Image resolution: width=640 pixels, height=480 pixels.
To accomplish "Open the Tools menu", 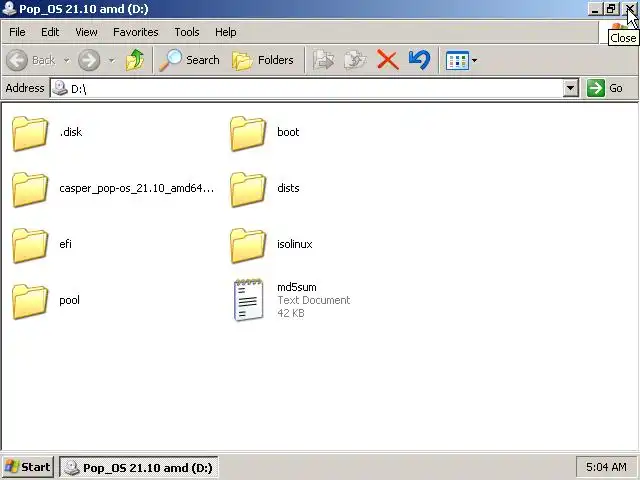I will (x=187, y=32).
